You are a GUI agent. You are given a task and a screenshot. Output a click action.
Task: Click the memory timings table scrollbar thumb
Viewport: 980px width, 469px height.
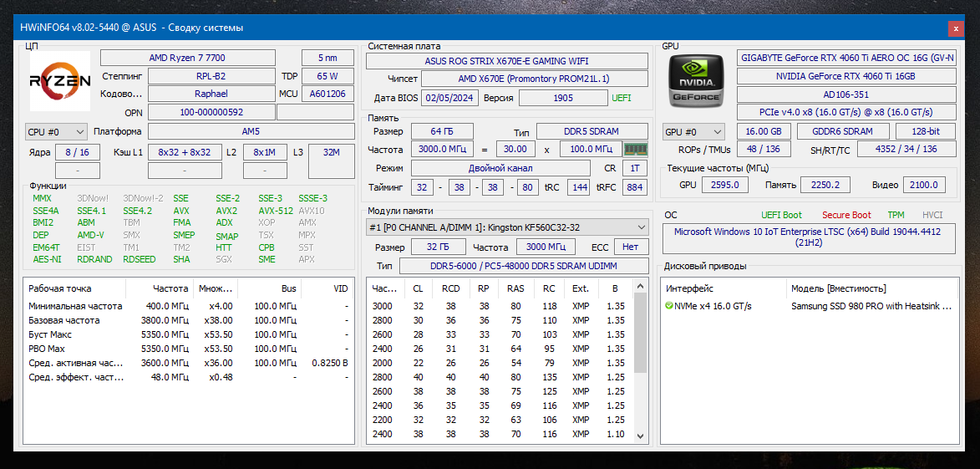641,334
